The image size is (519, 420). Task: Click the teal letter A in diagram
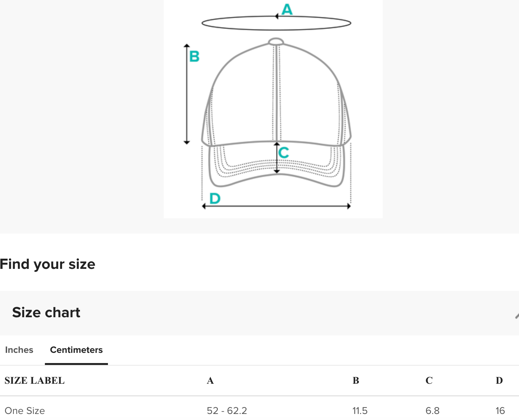coord(287,10)
